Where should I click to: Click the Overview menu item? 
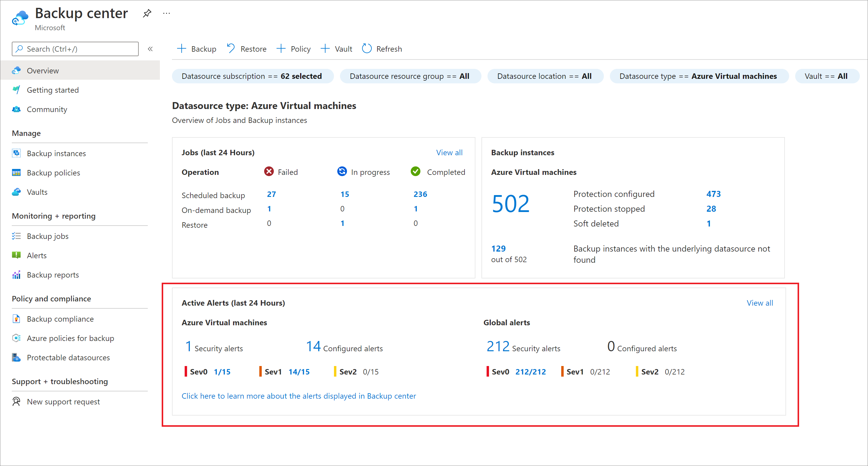tap(43, 70)
